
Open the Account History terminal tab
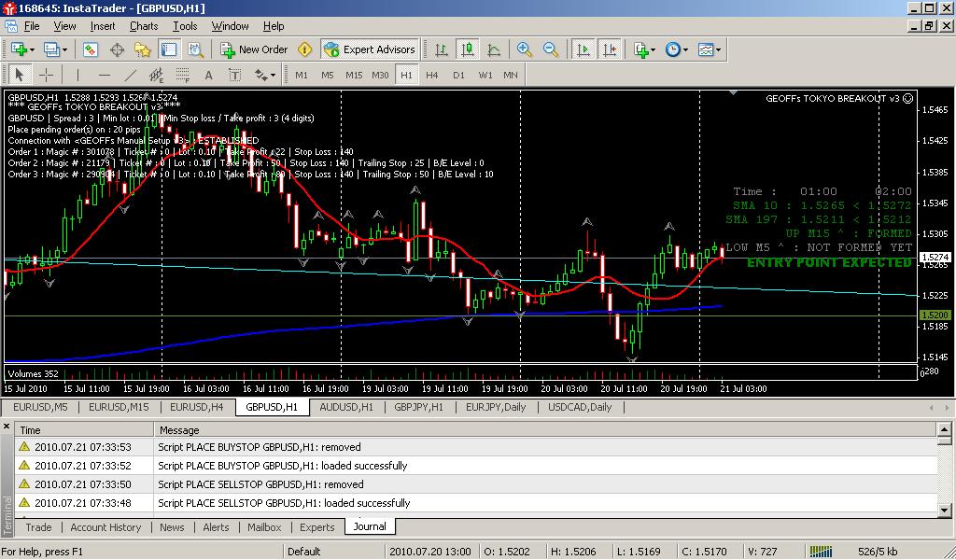(105, 527)
